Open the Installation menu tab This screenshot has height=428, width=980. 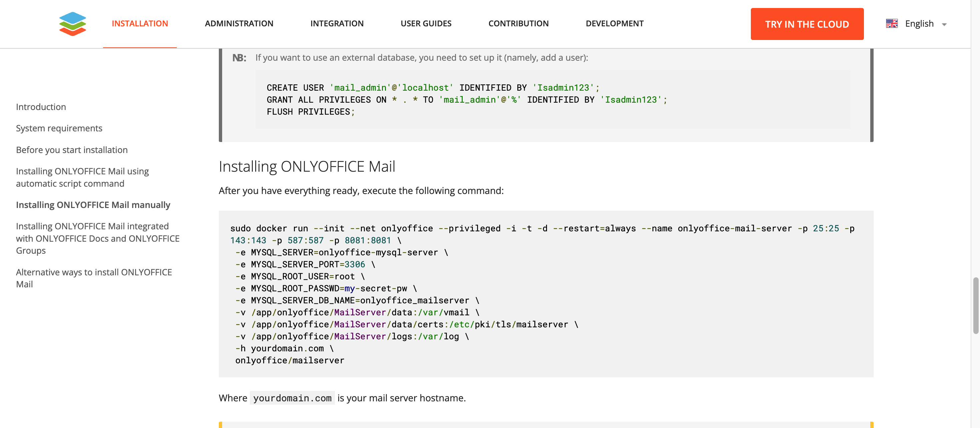pyautogui.click(x=140, y=24)
